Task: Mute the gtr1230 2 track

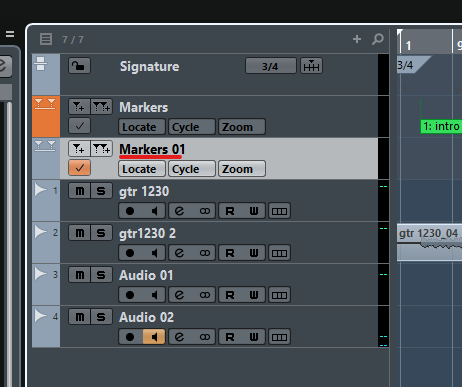Action: pyautogui.click(x=79, y=233)
